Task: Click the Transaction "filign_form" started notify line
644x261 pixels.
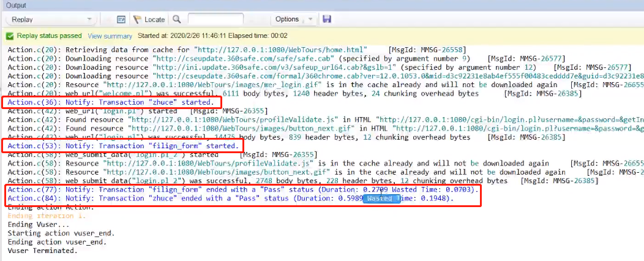Action: tap(123, 146)
